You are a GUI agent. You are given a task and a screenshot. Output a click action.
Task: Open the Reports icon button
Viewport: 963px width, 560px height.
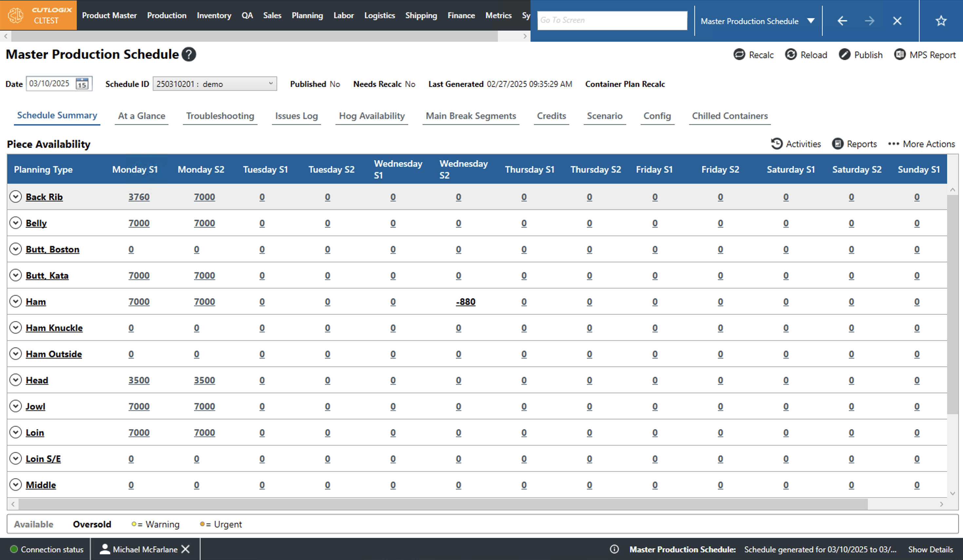[837, 144]
